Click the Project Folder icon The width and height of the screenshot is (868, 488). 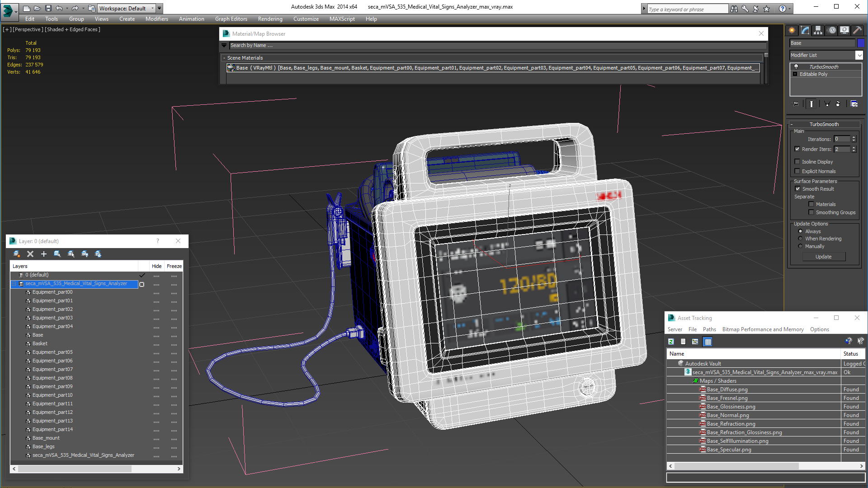click(92, 8)
